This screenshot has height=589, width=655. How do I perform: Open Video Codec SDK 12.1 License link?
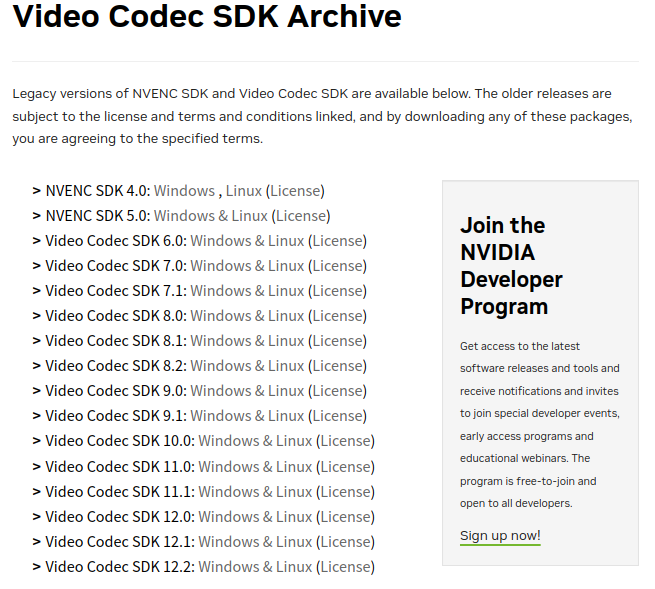[345, 543]
